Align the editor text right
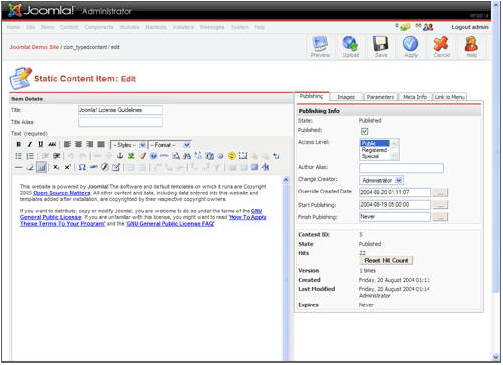This screenshot has height=365, width=503. pyautogui.click(x=90, y=144)
